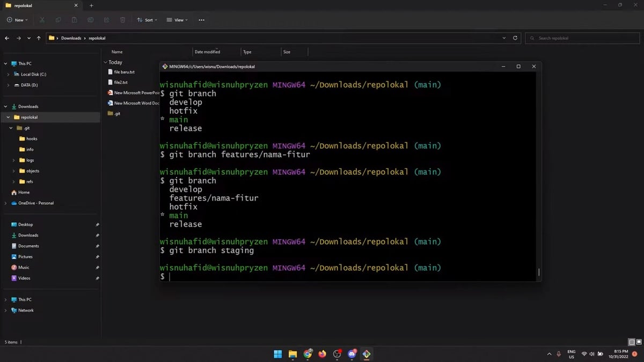Image resolution: width=644 pixels, height=362 pixels.
Task: Collapse the Today file group
Action: click(105, 62)
